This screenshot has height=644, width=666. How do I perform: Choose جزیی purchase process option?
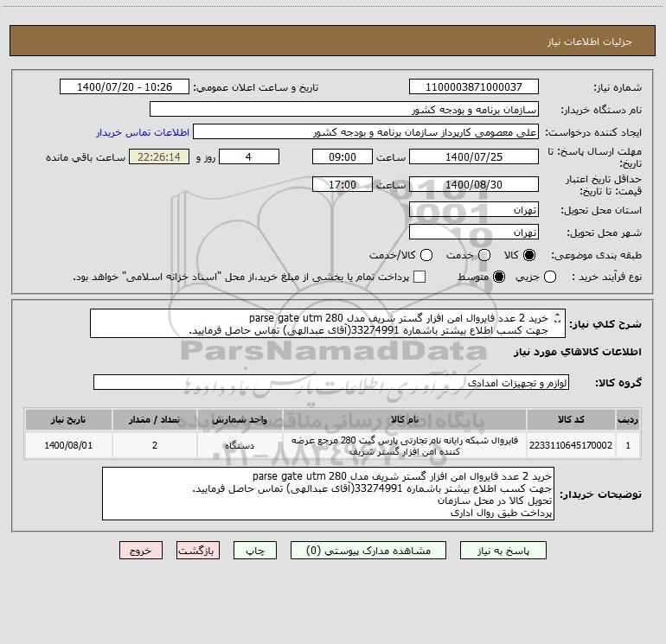(x=550, y=277)
